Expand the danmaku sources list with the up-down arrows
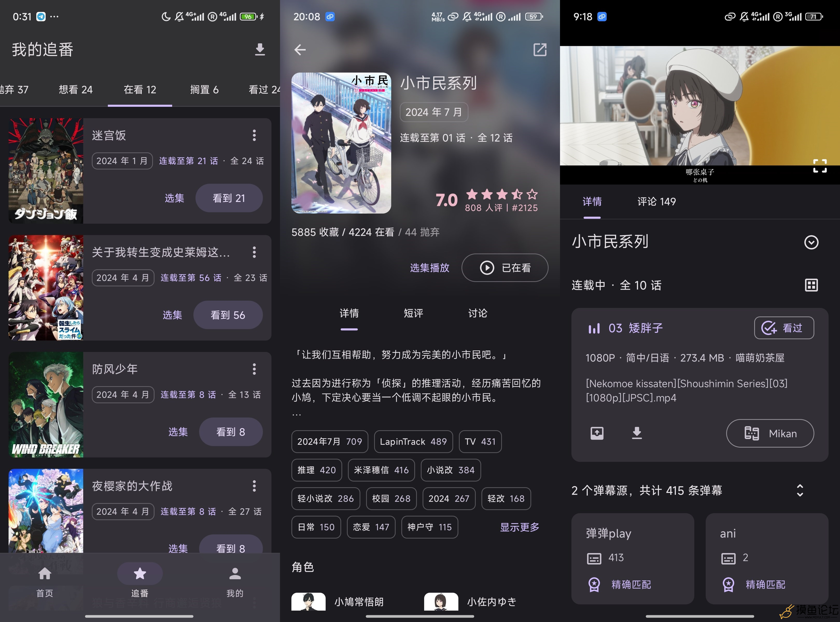The width and height of the screenshot is (840, 622). point(800,490)
